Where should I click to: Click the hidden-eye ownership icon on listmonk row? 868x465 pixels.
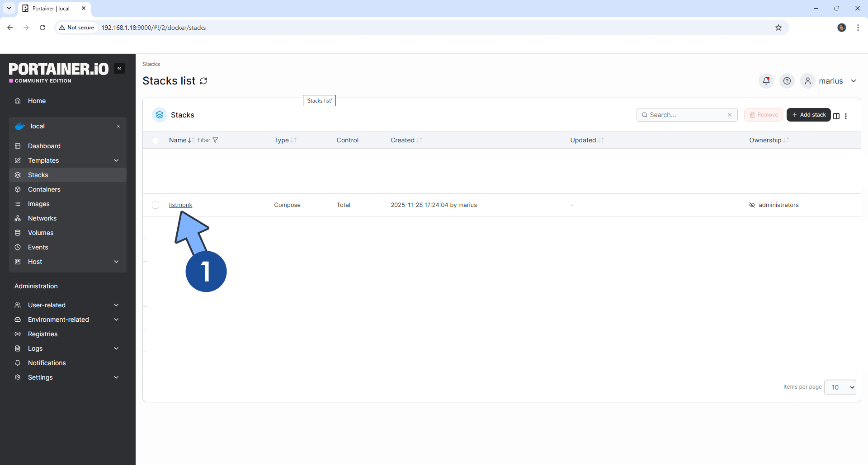752,205
